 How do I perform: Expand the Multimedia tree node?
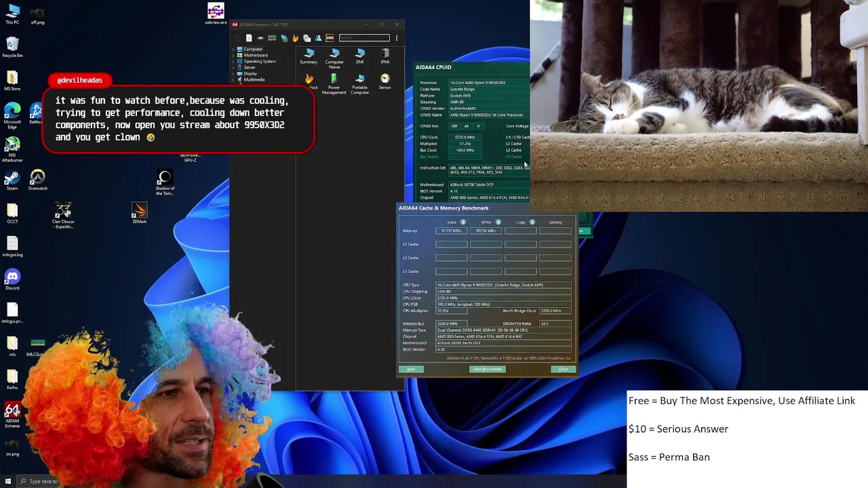(x=233, y=80)
